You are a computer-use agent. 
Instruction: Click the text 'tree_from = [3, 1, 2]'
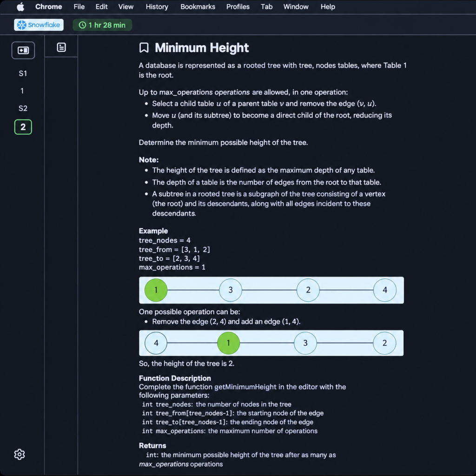174,250
